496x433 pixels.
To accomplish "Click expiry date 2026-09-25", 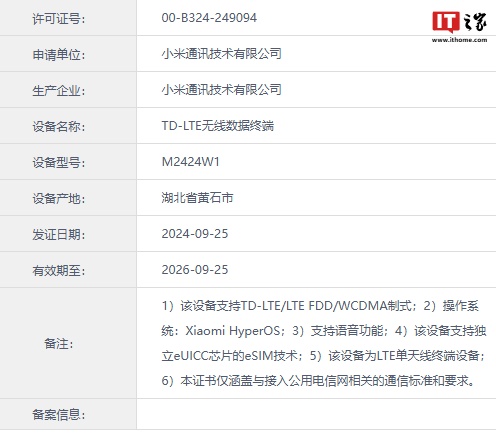I will tap(195, 270).
